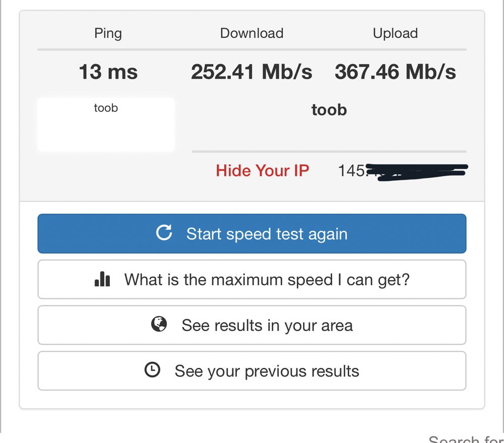The width and height of the screenshot is (504, 443).
Task: Click the globe icon
Action: (x=159, y=325)
